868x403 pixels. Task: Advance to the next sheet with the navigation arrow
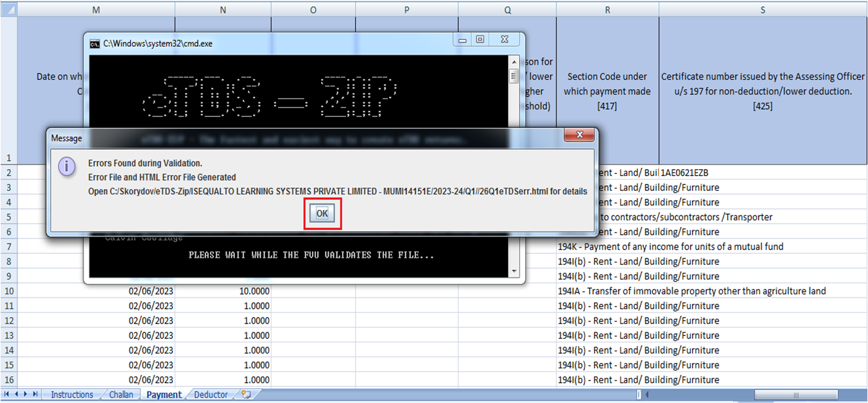[x=24, y=395]
